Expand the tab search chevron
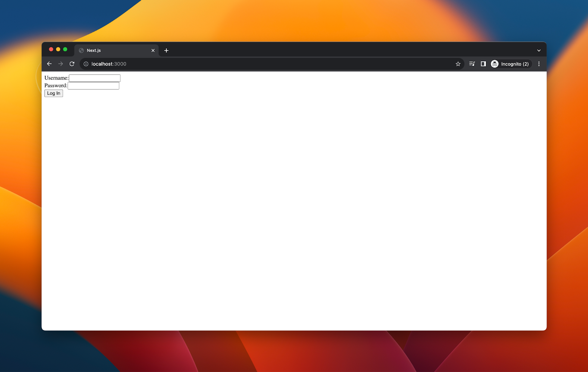The width and height of the screenshot is (588, 372). click(x=539, y=51)
